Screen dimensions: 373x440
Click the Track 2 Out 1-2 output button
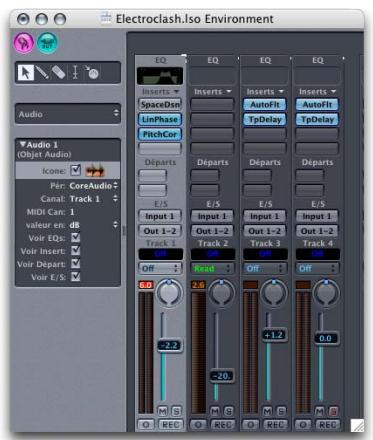point(212,231)
